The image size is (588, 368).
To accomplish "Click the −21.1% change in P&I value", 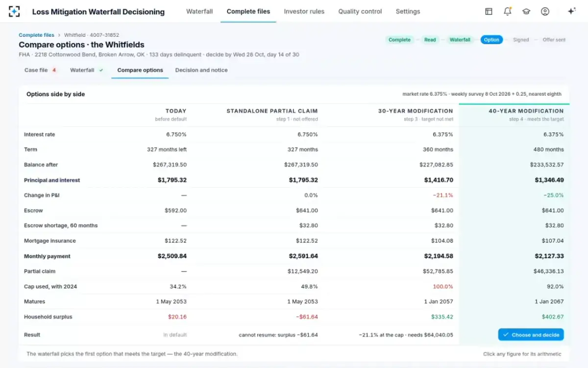I will (442, 195).
